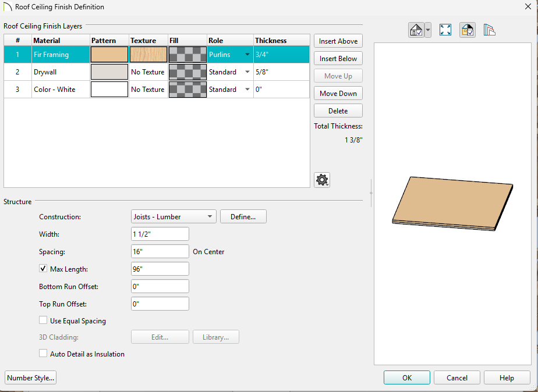The height and width of the screenshot is (392, 538).
Task: Confirm with the OK button
Action: tap(407, 377)
